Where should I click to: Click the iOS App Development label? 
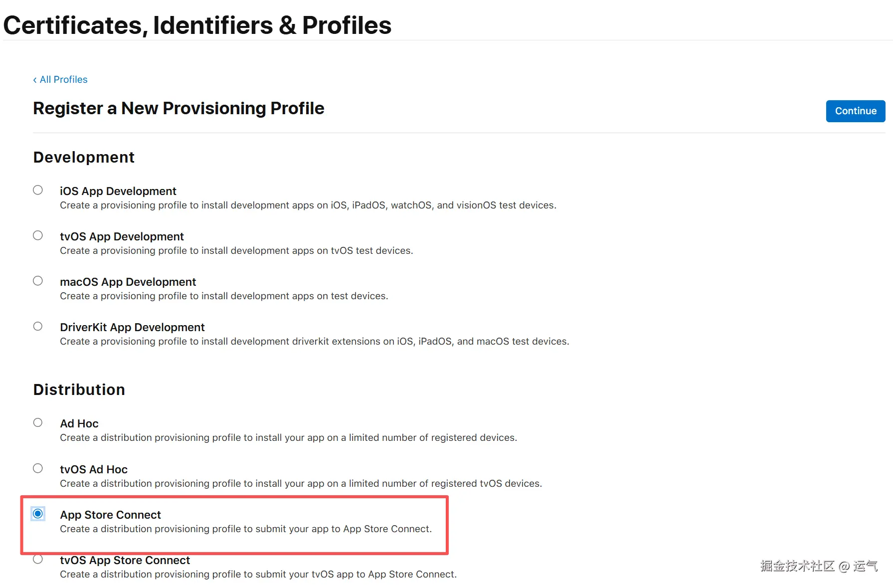[x=118, y=192]
